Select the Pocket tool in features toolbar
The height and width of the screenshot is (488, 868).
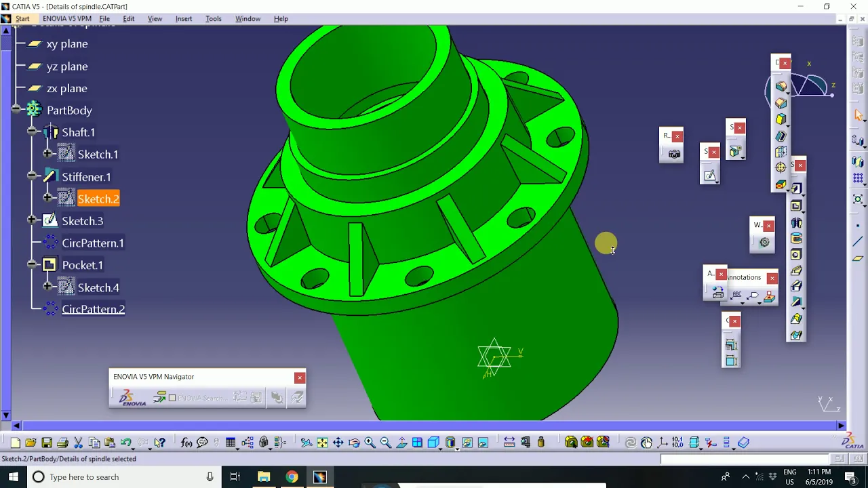tap(796, 205)
